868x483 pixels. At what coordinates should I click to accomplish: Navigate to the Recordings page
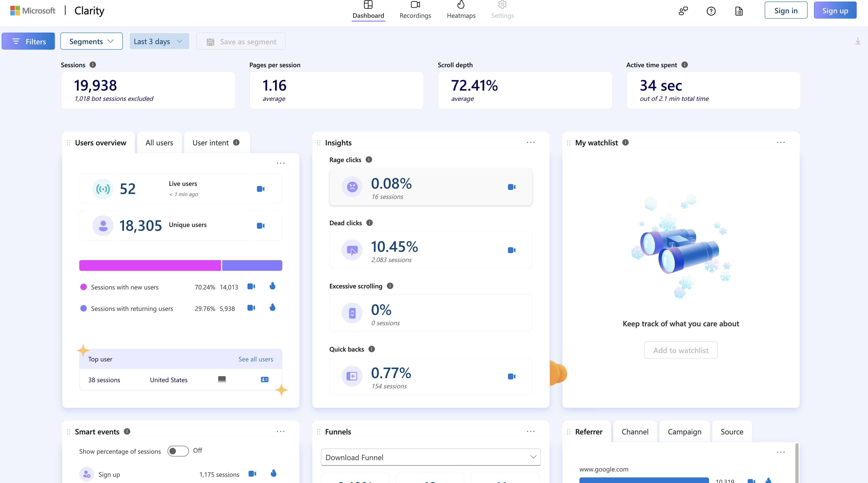click(415, 10)
